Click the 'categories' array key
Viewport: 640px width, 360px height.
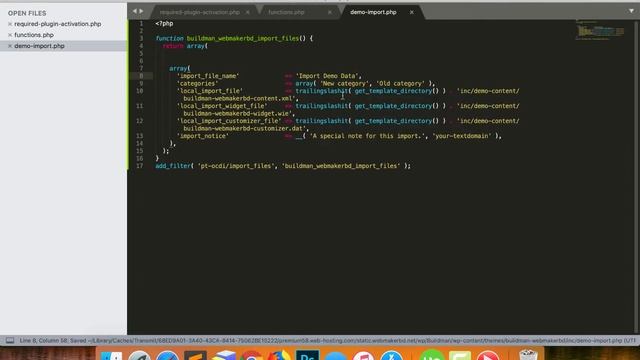point(198,83)
